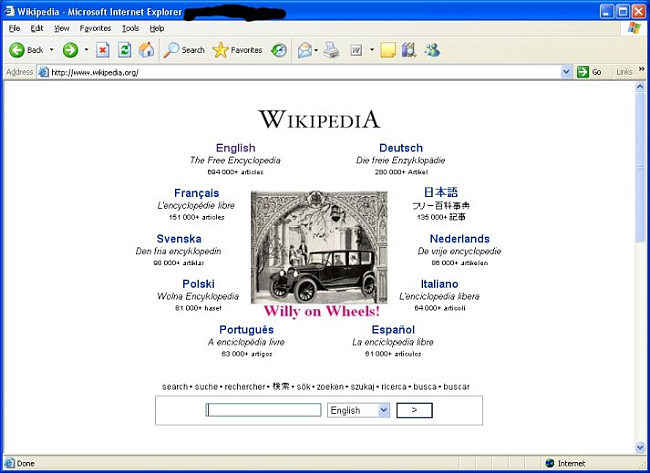650x473 pixels.
Task: Click the vertical scrollbar thumb
Action: (640, 167)
